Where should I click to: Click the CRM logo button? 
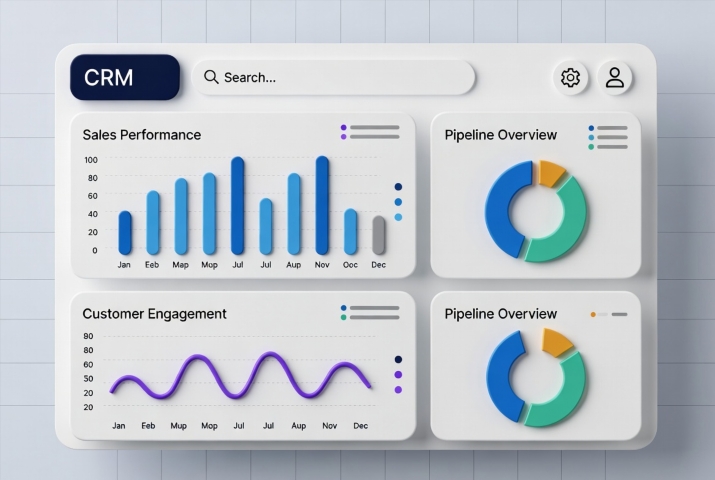click(x=125, y=77)
